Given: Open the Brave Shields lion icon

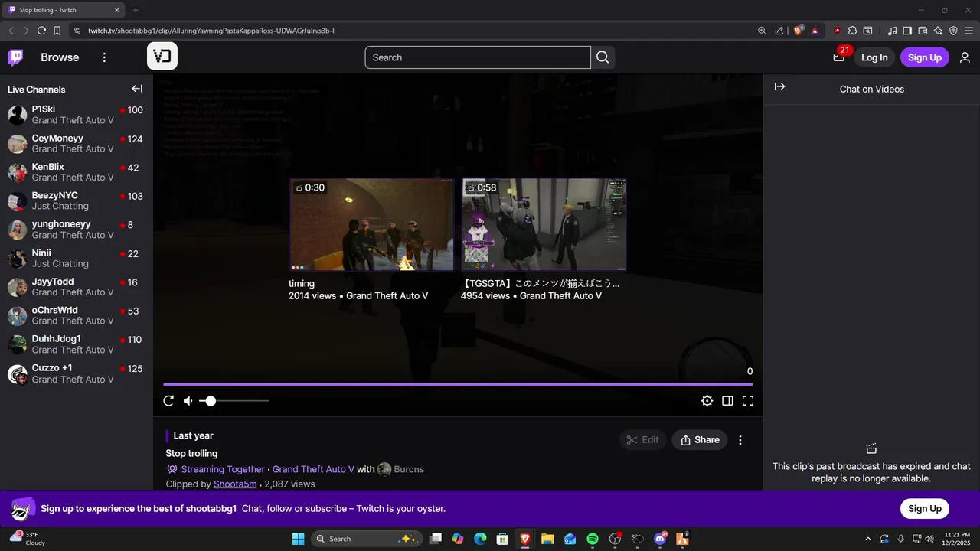Looking at the screenshot, I should pos(799,31).
